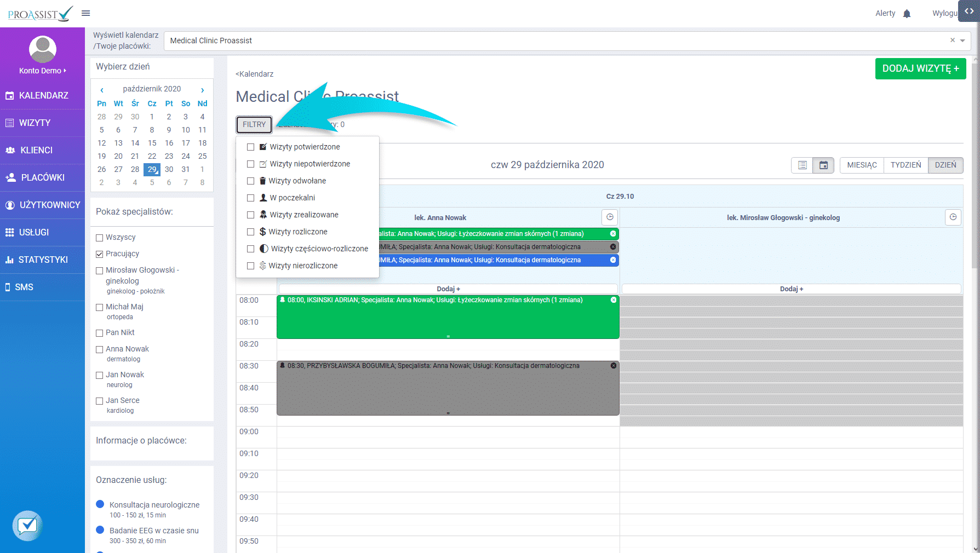Image resolution: width=980 pixels, height=553 pixels.
Task: Close the blue all-day Konsultacja appointment
Action: [613, 260]
